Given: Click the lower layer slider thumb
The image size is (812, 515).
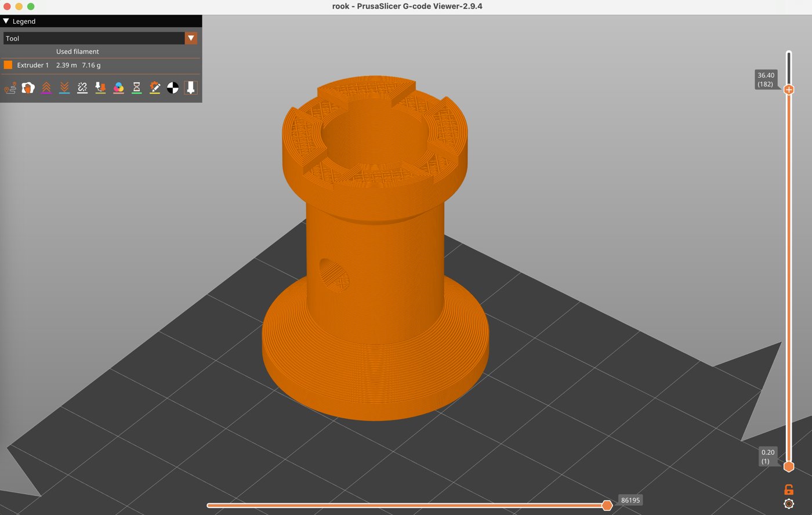Looking at the screenshot, I should pyautogui.click(x=789, y=466).
